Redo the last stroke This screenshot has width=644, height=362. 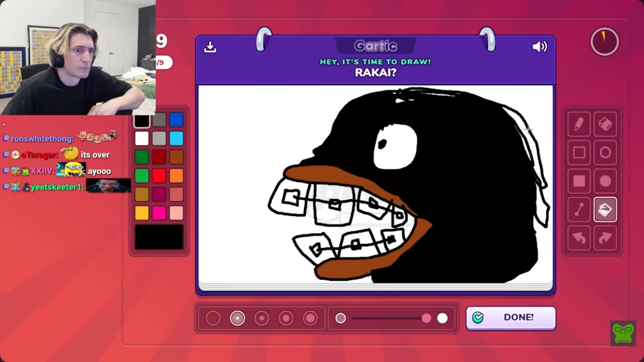(x=605, y=238)
